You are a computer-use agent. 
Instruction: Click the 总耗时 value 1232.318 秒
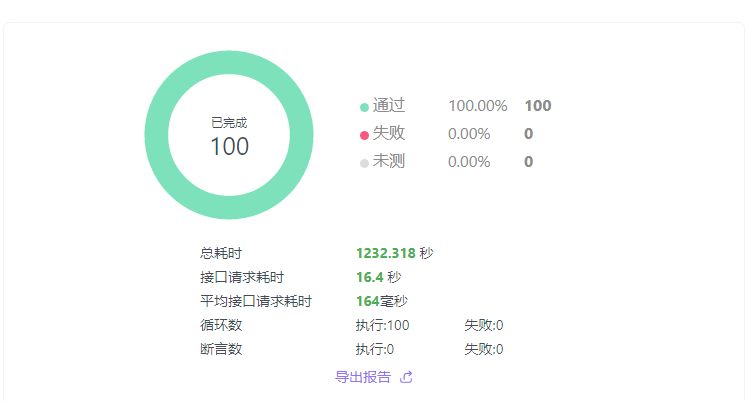coord(394,253)
